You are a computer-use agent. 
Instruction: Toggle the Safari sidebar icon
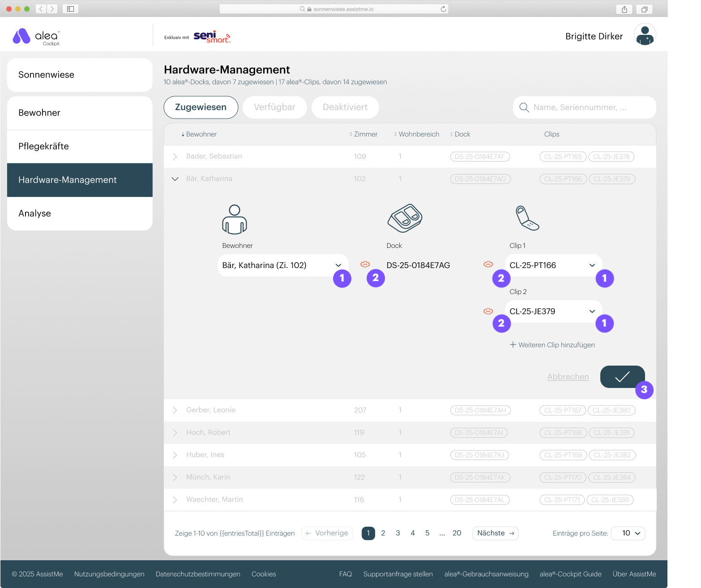coord(70,9)
